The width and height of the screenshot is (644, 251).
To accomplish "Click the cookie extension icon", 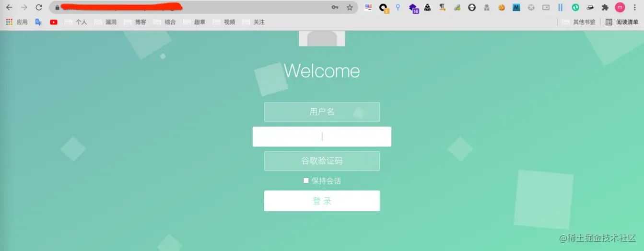I will pos(502,8).
